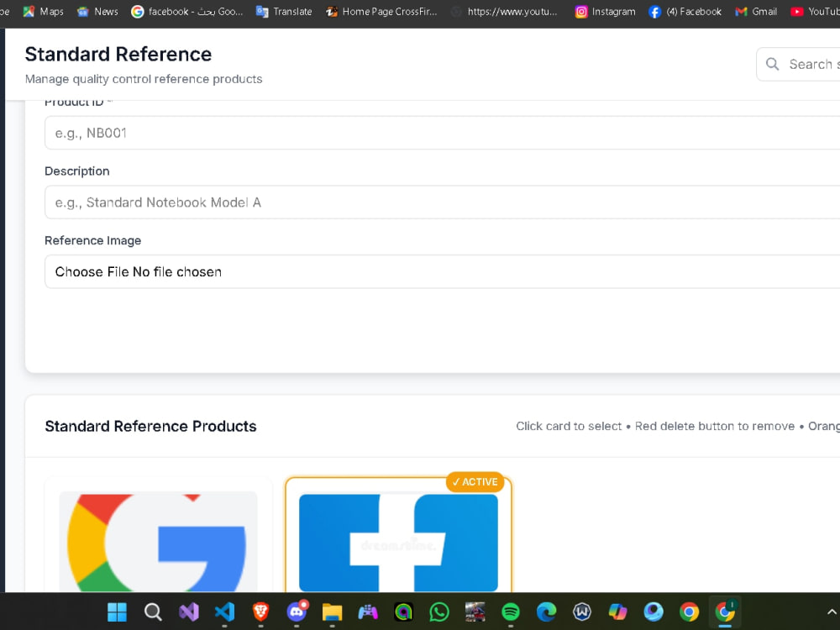
Task: Click the Product ID field with NB001 placeholder
Action: coord(442,133)
